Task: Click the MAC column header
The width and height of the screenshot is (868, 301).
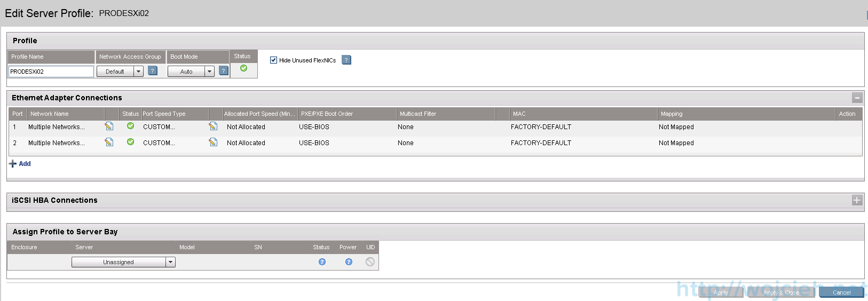Action: pyautogui.click(x=519, y=114)
